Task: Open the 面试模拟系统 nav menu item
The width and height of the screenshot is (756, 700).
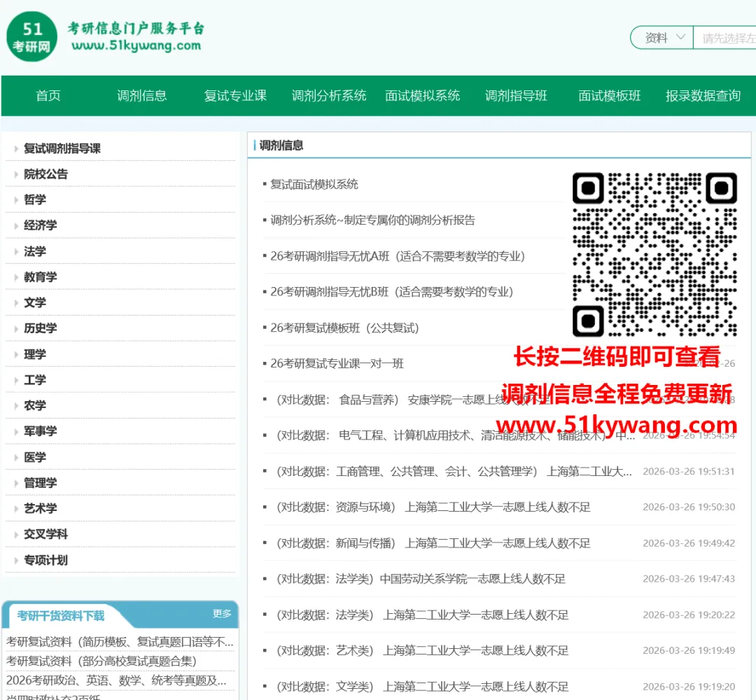Action: point(422,95)
